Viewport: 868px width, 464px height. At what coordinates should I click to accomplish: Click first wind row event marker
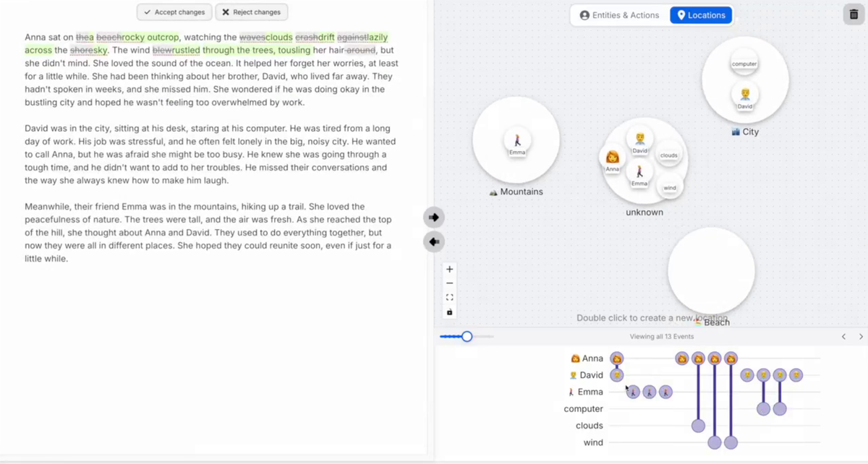715,442
